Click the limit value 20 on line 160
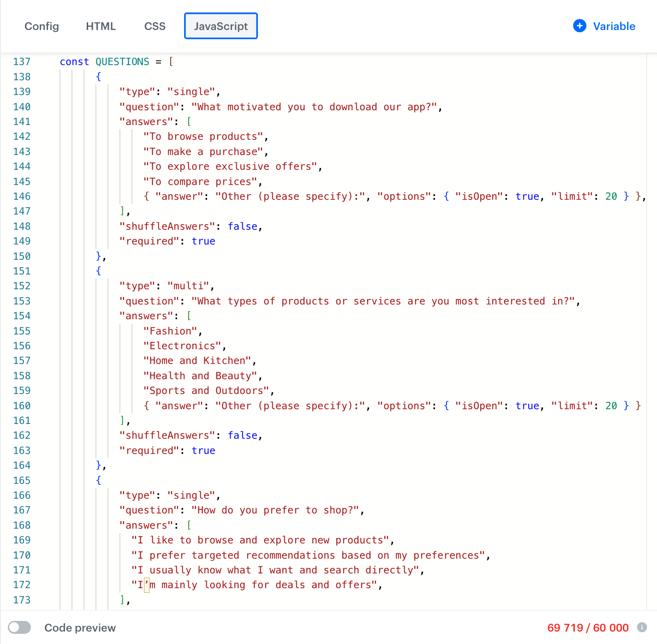The height and width of the screenshot is (644, 657). point(611,405)
